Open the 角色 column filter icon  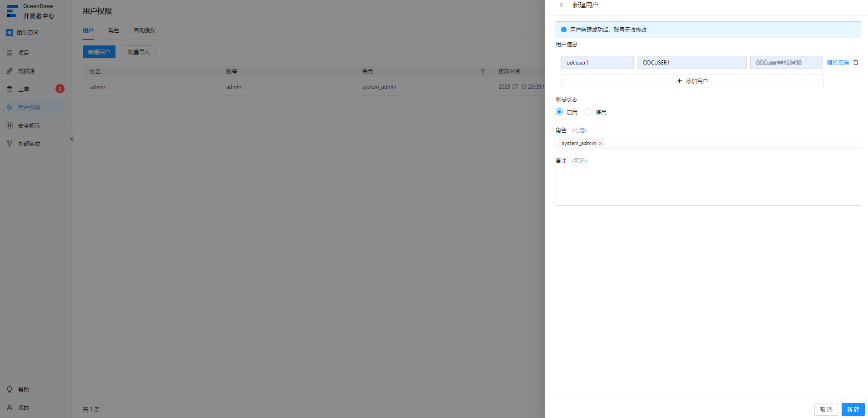point(483,71)
